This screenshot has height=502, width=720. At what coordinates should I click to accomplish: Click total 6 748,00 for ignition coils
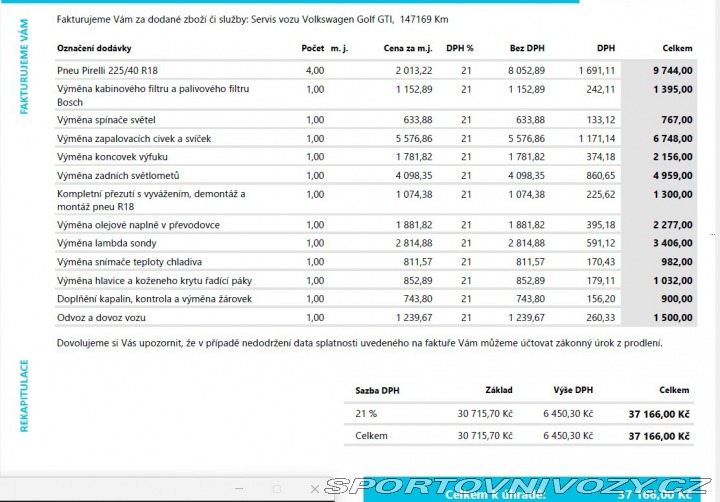(x=673, y=139)
